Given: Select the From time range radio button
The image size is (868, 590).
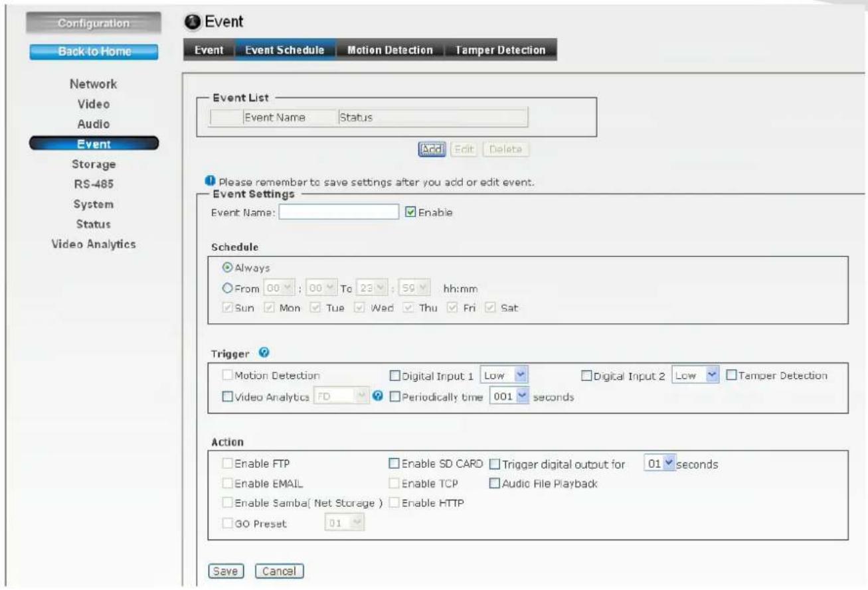Looking at the screenshot, I should pos(226,289).
